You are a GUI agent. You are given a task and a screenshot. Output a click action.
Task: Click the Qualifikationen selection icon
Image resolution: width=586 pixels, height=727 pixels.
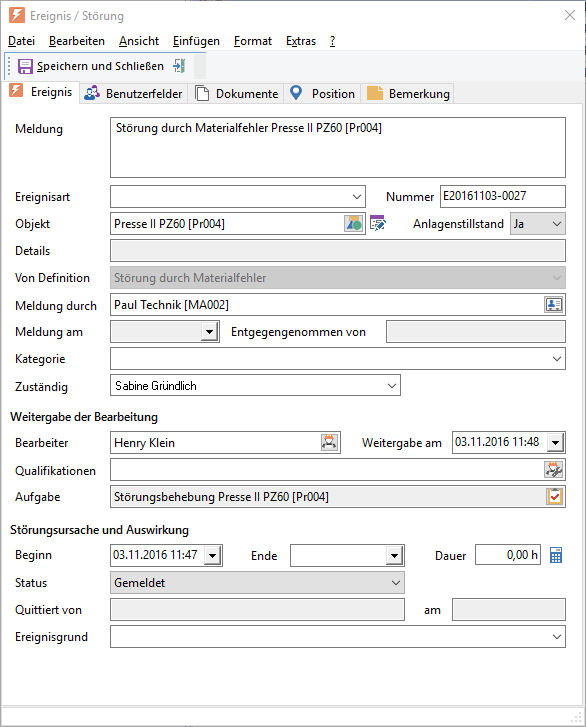coord(554,469)
